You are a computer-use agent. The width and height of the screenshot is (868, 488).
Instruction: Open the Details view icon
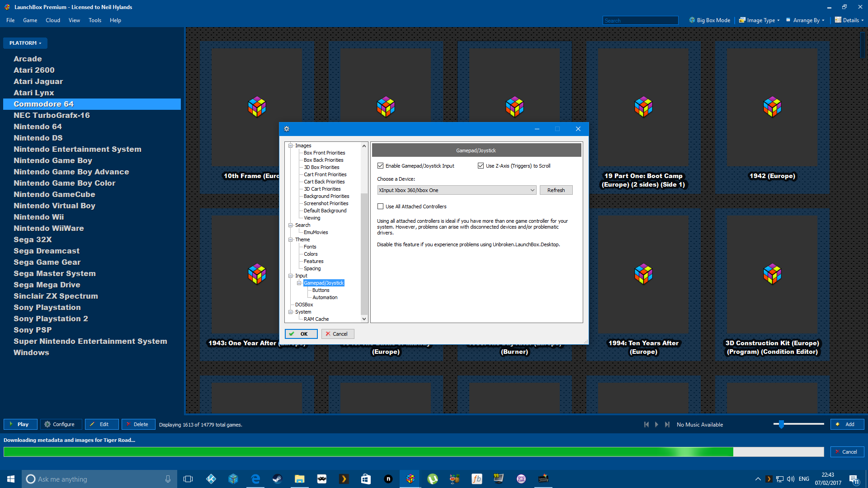tap(838, 20)
